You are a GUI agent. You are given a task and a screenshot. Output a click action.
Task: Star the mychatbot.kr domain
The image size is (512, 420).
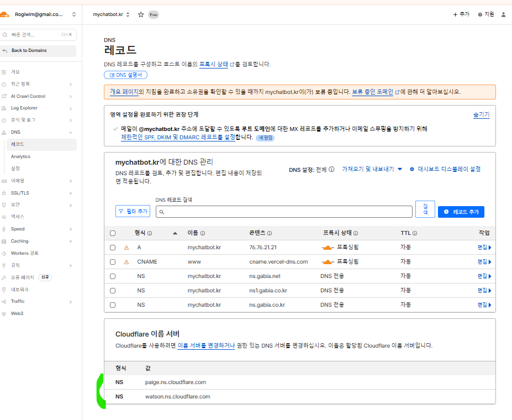141,15
